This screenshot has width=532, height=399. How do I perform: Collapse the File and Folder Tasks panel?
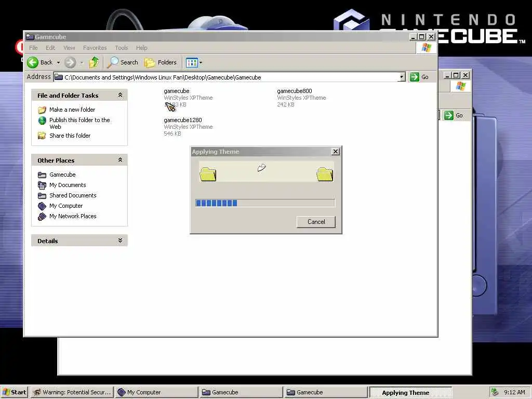tap(120, 96)
